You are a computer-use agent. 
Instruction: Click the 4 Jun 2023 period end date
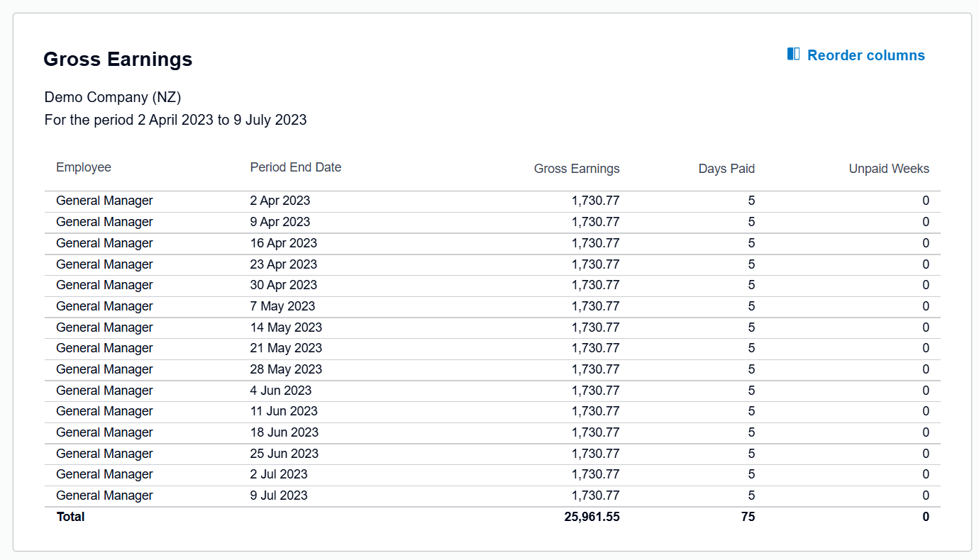(x=281, y=391)
